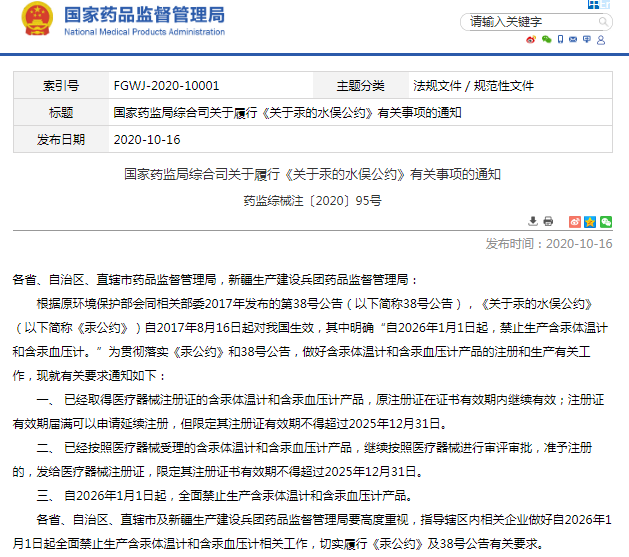Click the national emblem logo

pos(37,19)
